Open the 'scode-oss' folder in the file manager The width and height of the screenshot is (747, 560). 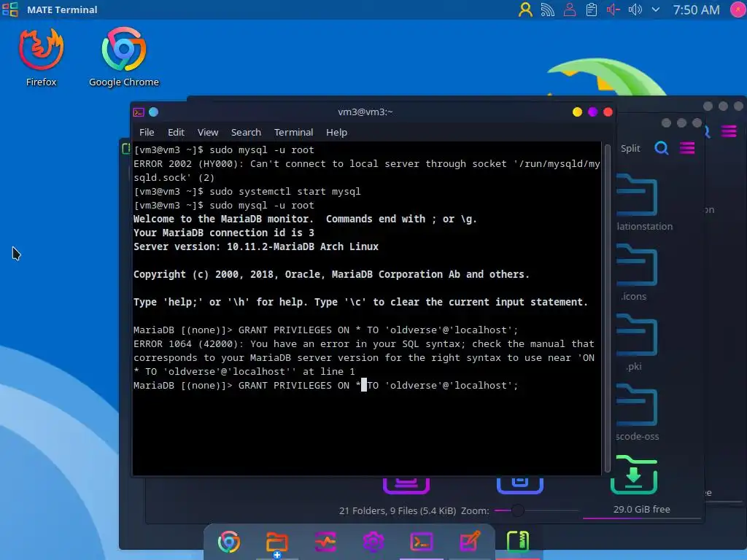(x=637, y=413)
